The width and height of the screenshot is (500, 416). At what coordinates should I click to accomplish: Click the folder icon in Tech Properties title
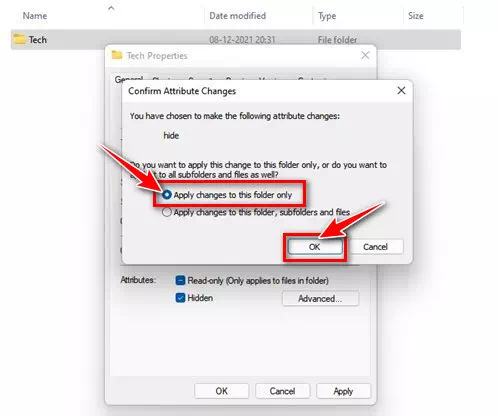point(117,55)
